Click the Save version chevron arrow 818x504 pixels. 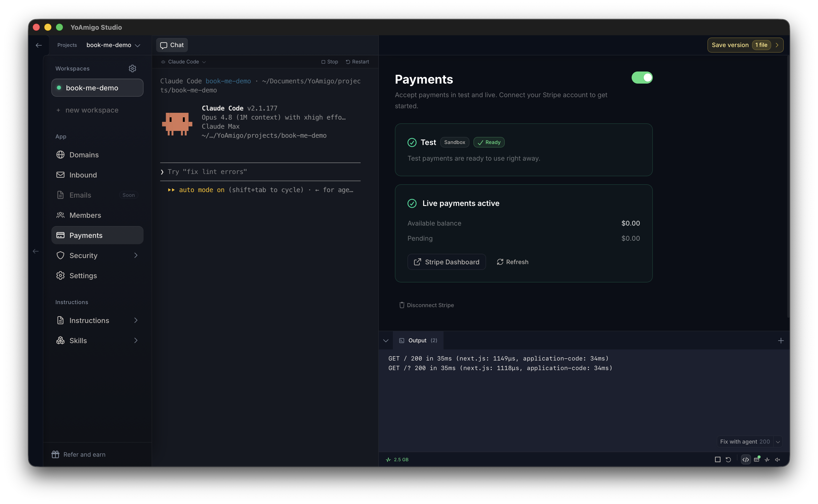[x=777, y=45]
